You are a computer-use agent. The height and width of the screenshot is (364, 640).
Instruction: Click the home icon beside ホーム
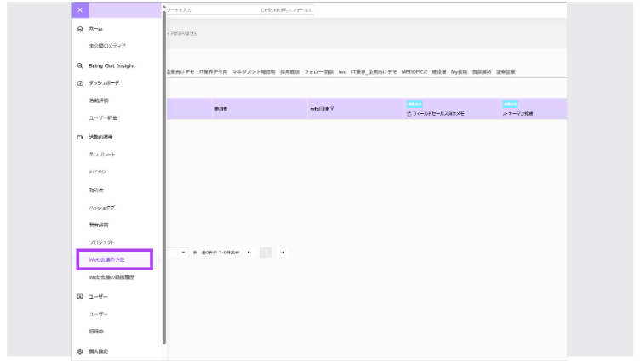click(x=80, y=29)
